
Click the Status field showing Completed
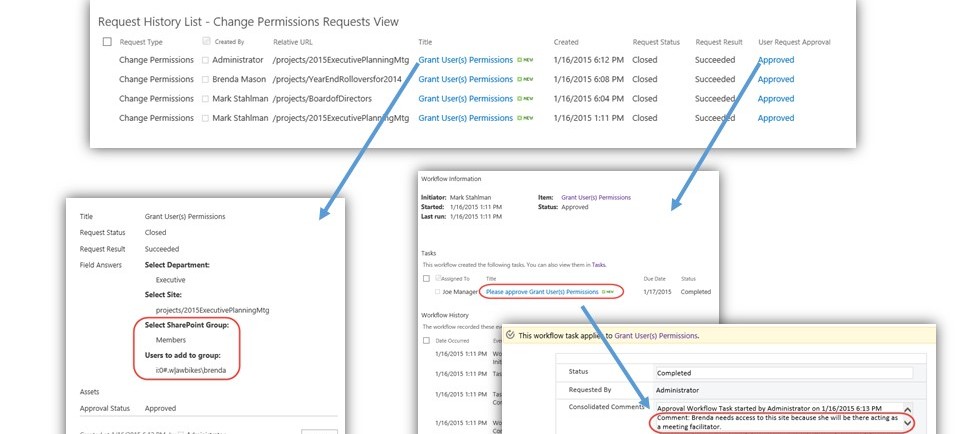784,373
